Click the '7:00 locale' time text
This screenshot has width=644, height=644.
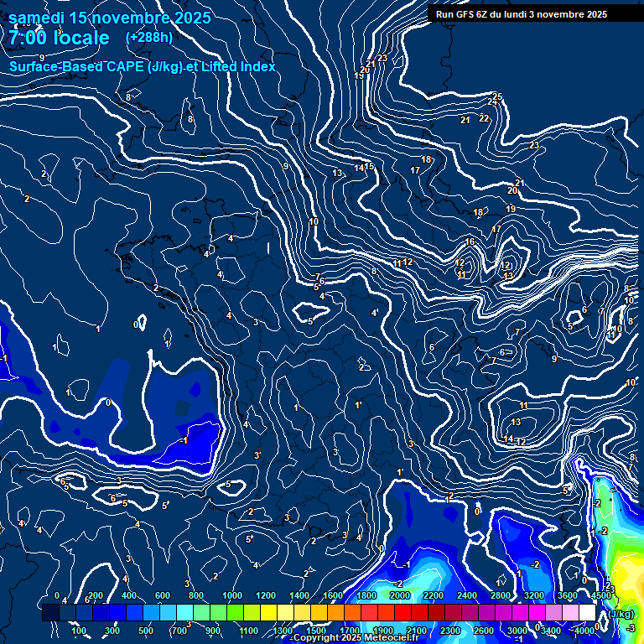[x=60, y=38]
